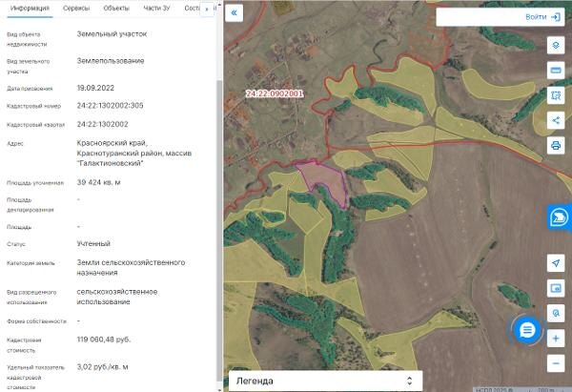
Task: Open the blue assistant side tab
Action: click(x=560, y=217)
